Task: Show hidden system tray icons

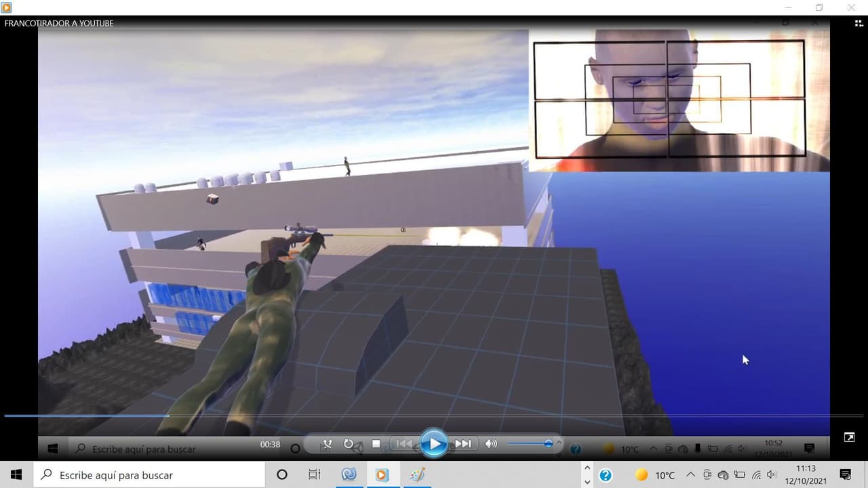Action: coord(690,475)
